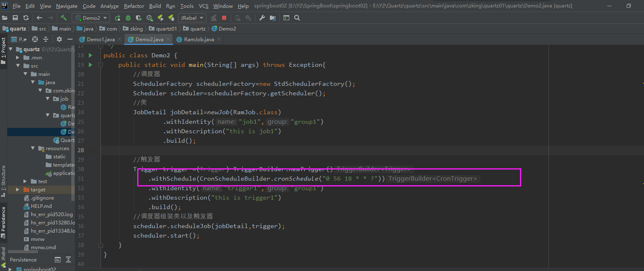Open the VCS menu
This screenshot has height=271, width=644.
(x=204, y=6)
